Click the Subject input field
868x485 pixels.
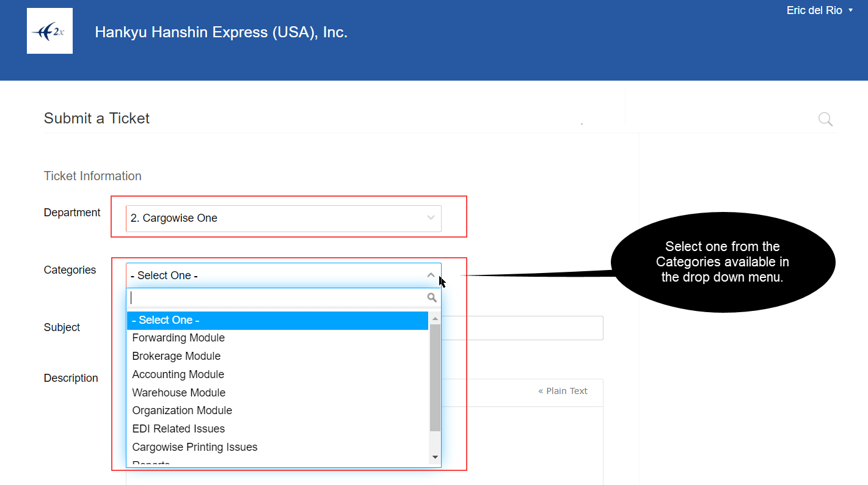click(x=522, y=328)
